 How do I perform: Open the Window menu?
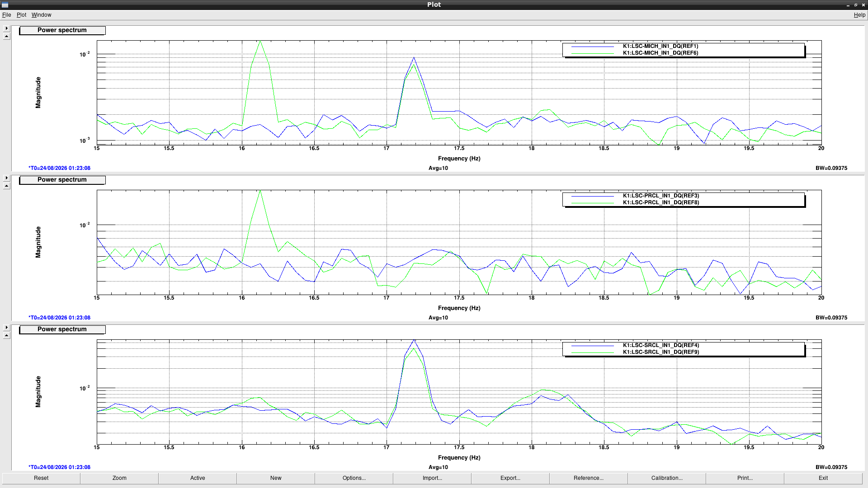(x=41, y=15)
